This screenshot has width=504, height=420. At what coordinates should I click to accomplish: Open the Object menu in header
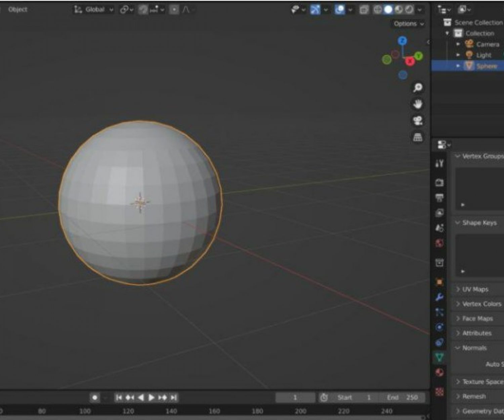(x=17, y=10)
